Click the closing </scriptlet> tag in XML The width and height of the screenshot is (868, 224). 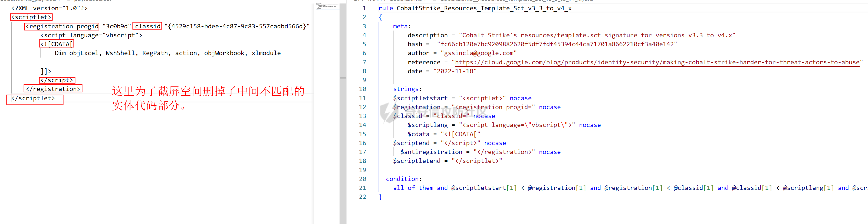click(33, 98)
